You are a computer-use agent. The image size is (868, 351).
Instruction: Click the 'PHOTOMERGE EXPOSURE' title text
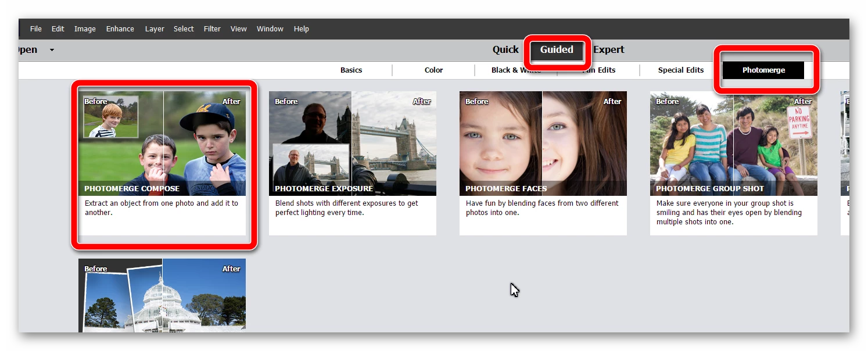(324, 189)
